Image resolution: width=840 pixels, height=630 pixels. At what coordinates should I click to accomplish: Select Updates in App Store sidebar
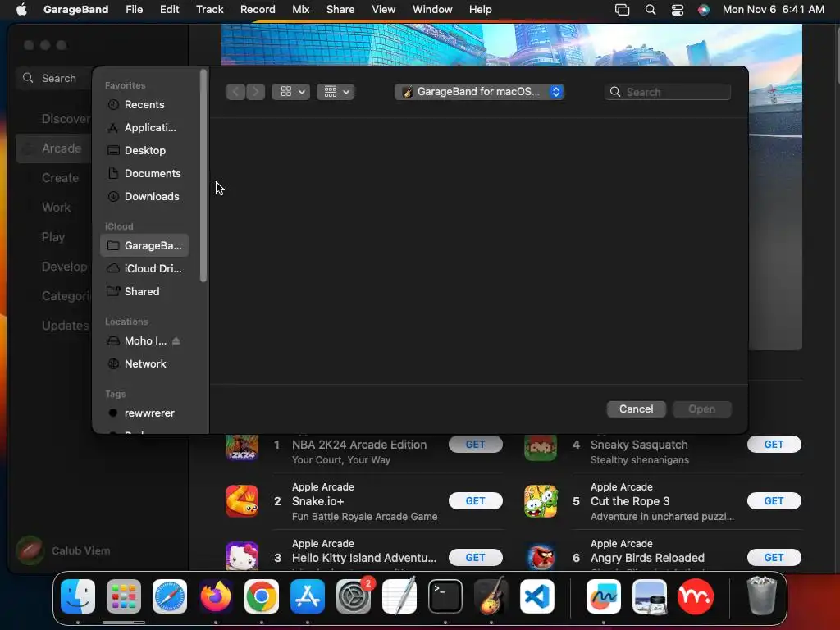coord(64,325)
